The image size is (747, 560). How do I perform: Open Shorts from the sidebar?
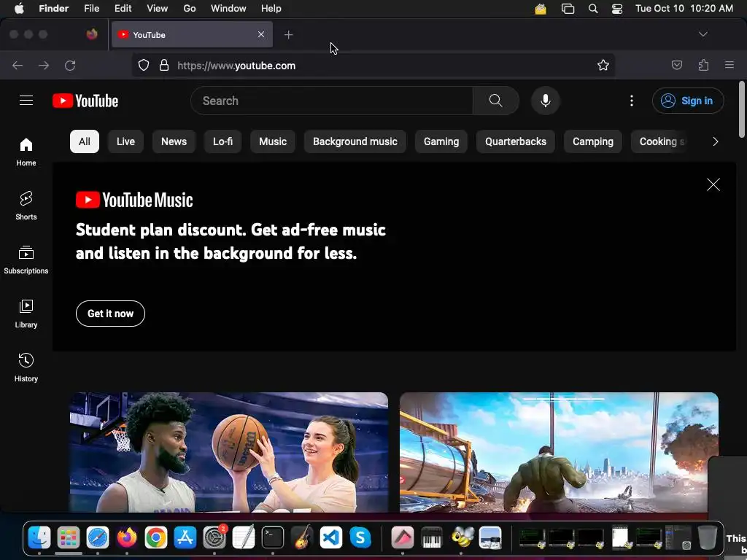click(x=26, y=206)
